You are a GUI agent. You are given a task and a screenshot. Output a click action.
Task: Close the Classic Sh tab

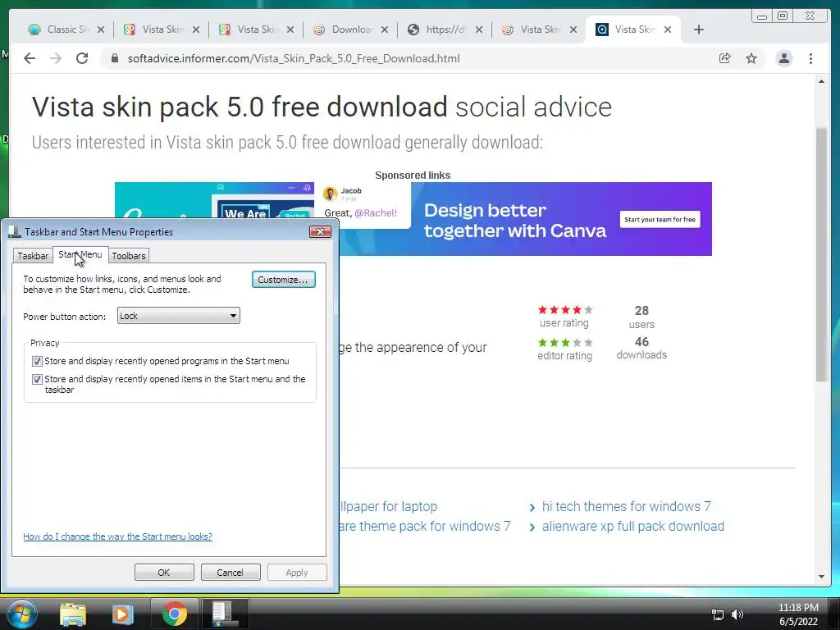101,30
